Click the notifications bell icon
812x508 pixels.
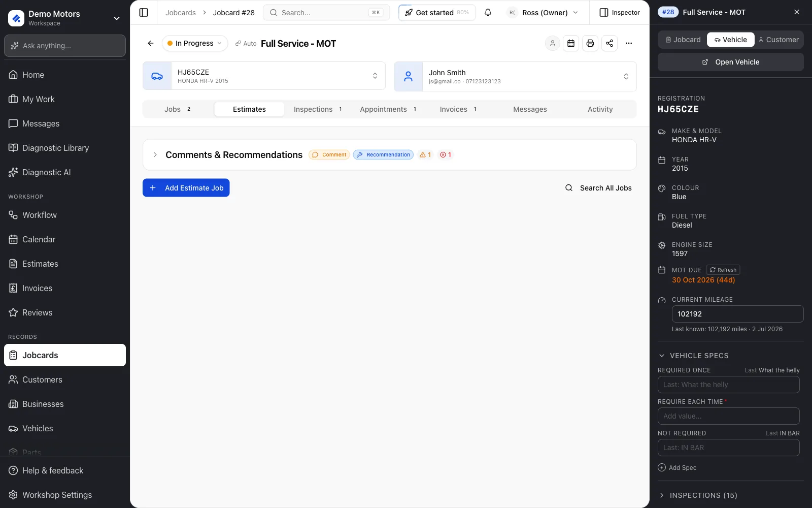click(x=488, y=13)
